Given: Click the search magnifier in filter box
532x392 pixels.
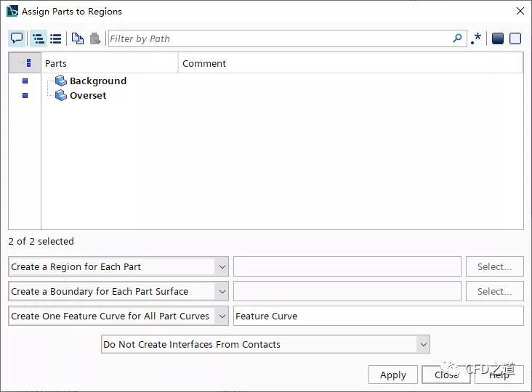Looking at the screenshot, I should (x=457, y=38).
